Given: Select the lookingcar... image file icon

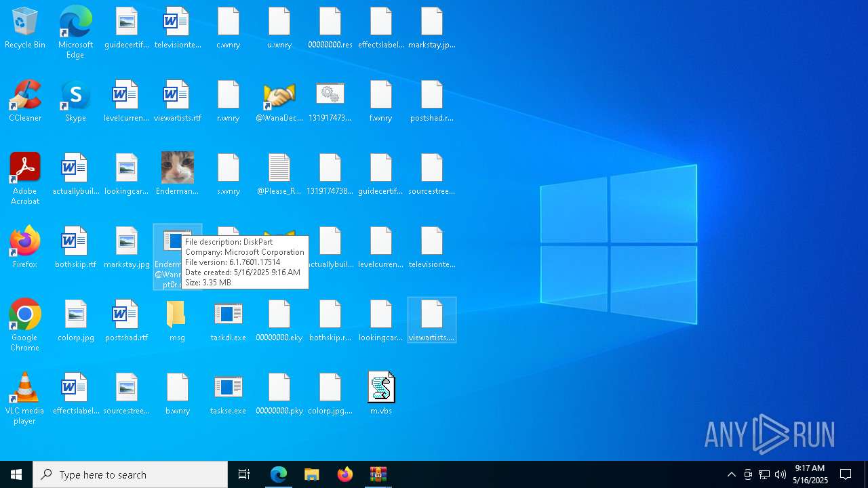Looking at the screenshot, I should pos(127,175).
